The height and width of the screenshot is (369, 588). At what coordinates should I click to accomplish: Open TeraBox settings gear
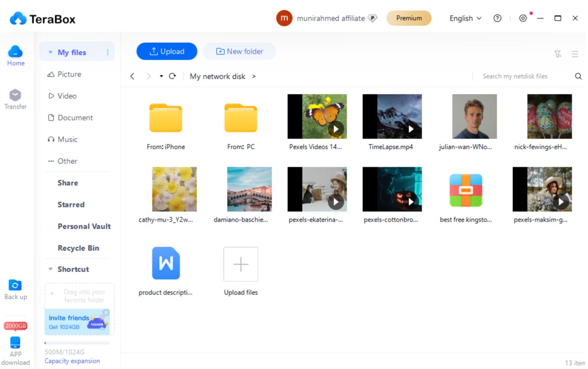tap(523, 18)
